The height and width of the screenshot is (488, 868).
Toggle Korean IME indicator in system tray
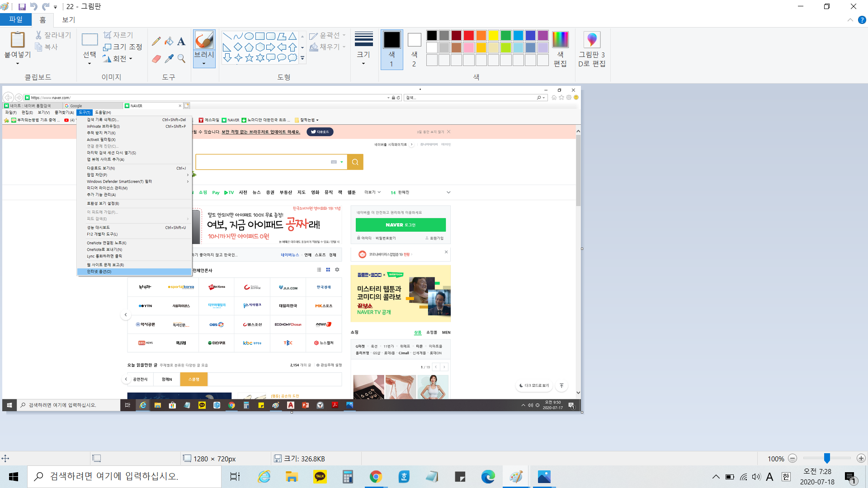coord(786,477)
